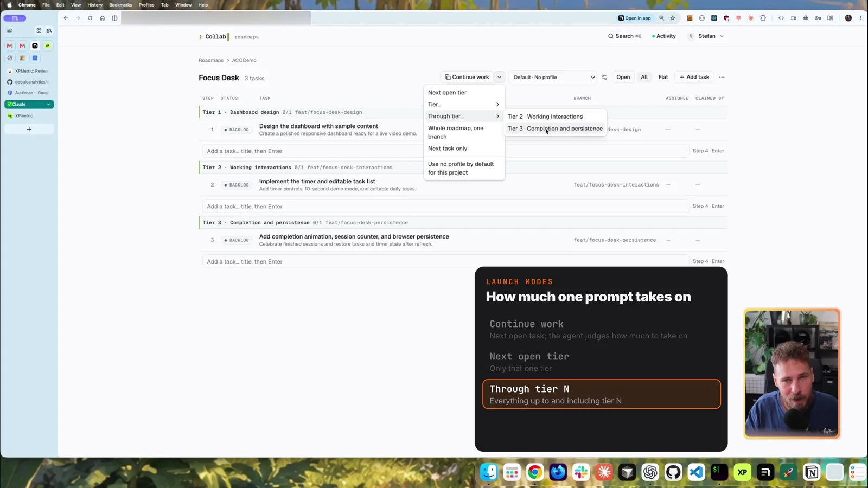Open the browser home page icon
Viewport: 868px width, 488px height.
[102, 18]
